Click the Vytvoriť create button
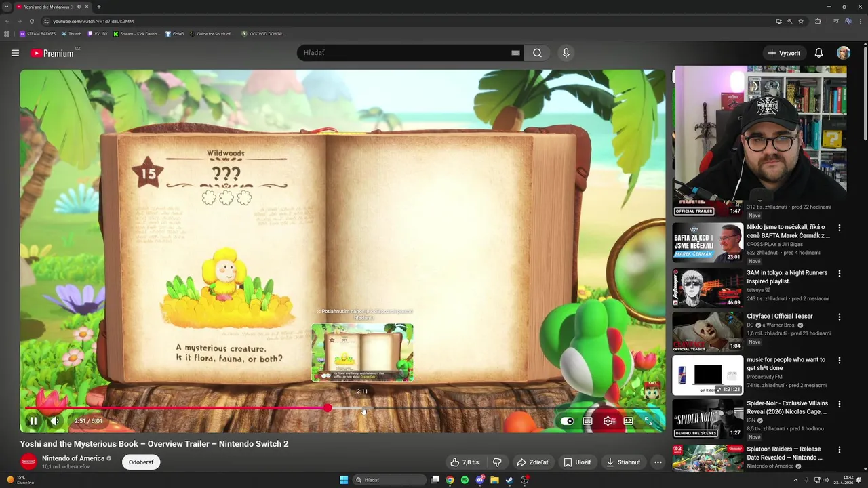The image size is (868, 488). click(x=783, y=53)
